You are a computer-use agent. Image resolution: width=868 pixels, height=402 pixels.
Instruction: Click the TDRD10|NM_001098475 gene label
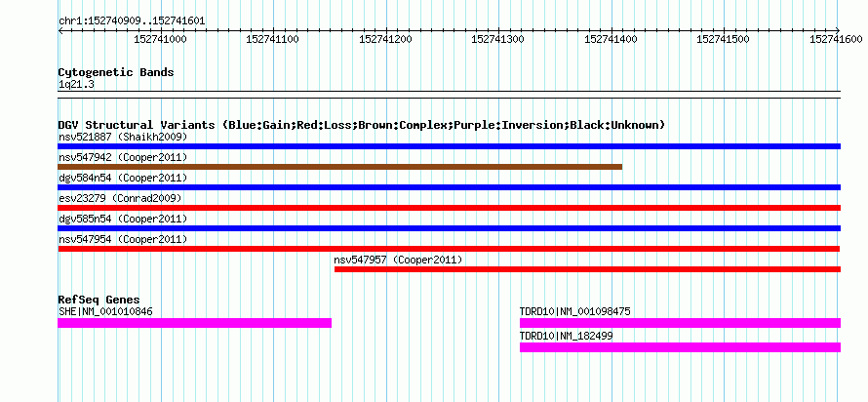click(575, 311)
